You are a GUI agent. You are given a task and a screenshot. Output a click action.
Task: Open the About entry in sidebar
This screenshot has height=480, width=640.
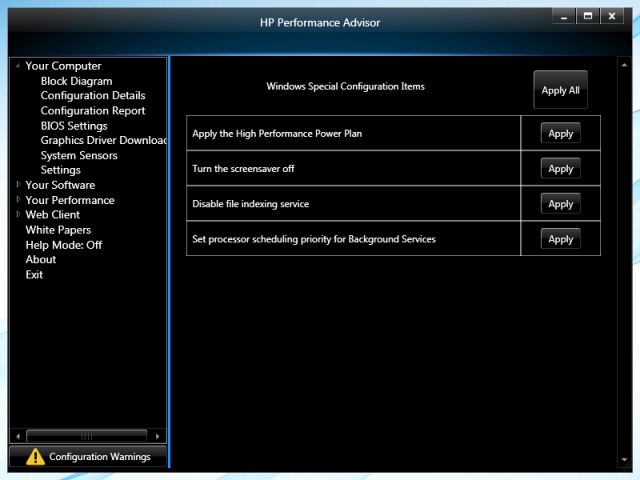coord(40,260)
